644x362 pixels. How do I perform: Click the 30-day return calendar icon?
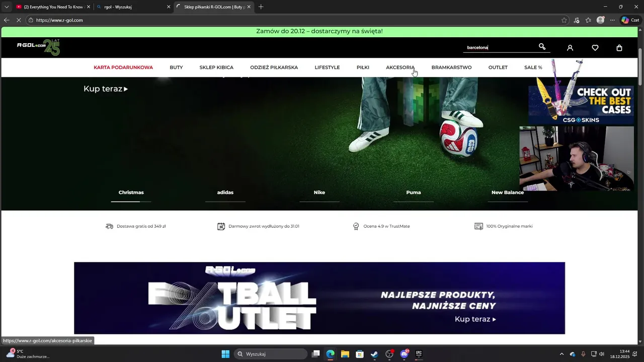221,226
